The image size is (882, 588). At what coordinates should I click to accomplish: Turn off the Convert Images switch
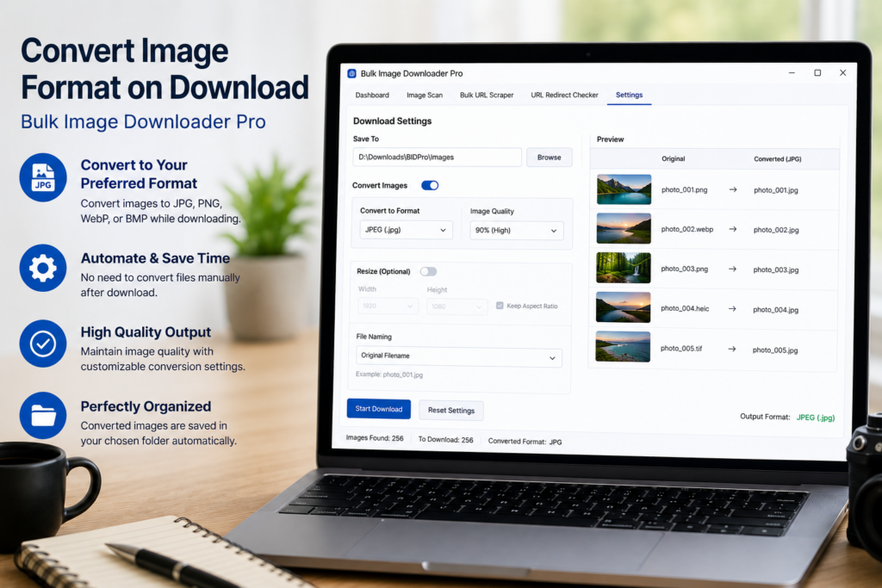point(430,185)
